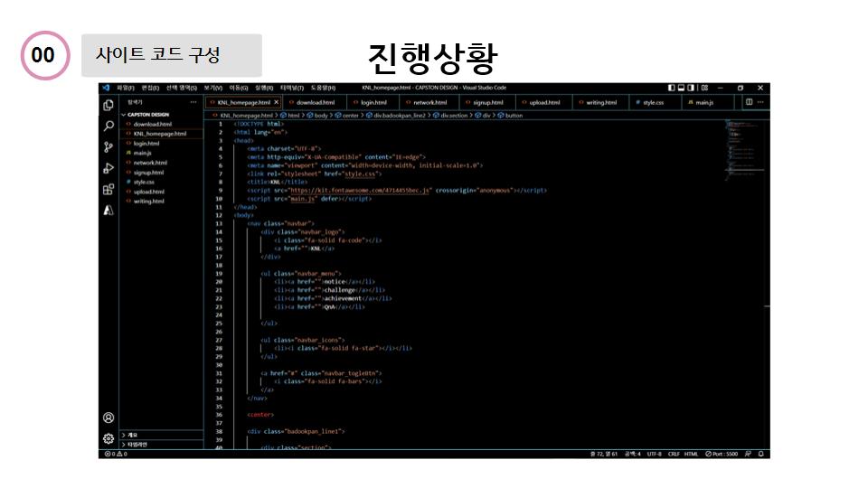Screen dimensions: 868x488
Task: Select KNL_homepage.html in the explorer tree
Action: (x=159, y=134)
